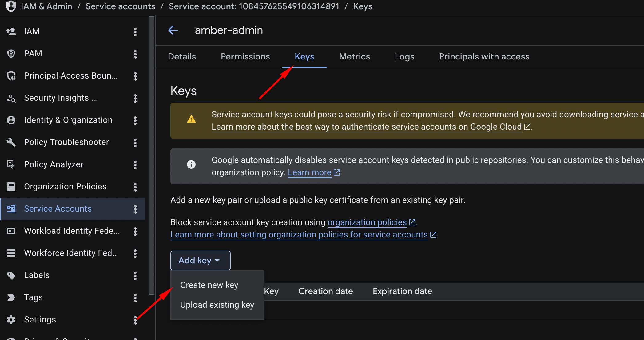
Task: Click the Security Insights icon
Action: pos(11,98)
